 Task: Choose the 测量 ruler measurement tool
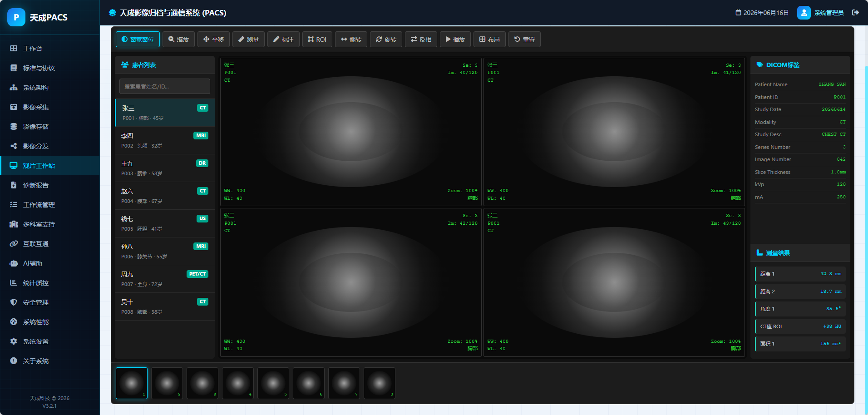coord(248,40)
